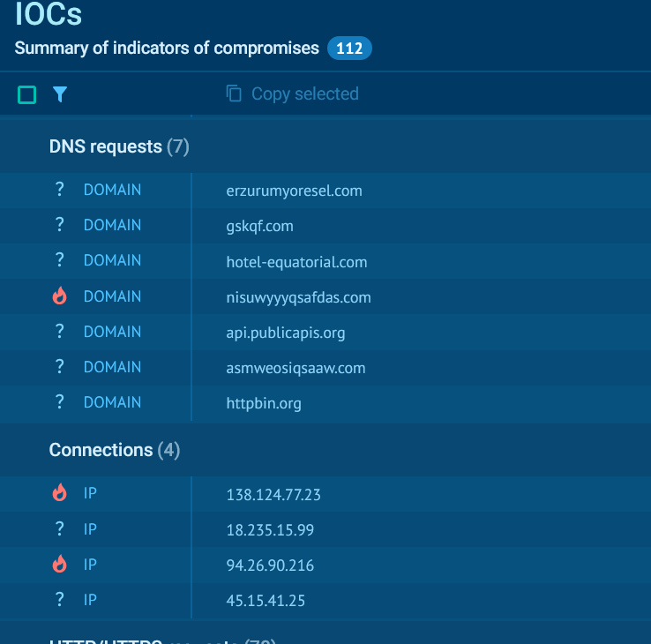Click the DOMAIN label in the gskqf.com row
Viewport: 651px width, 644px height.
113,225
